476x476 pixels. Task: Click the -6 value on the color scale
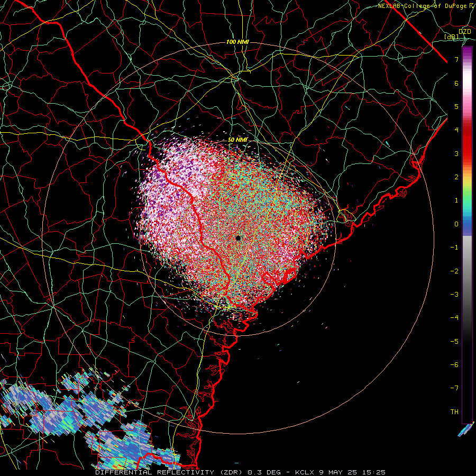454,364
